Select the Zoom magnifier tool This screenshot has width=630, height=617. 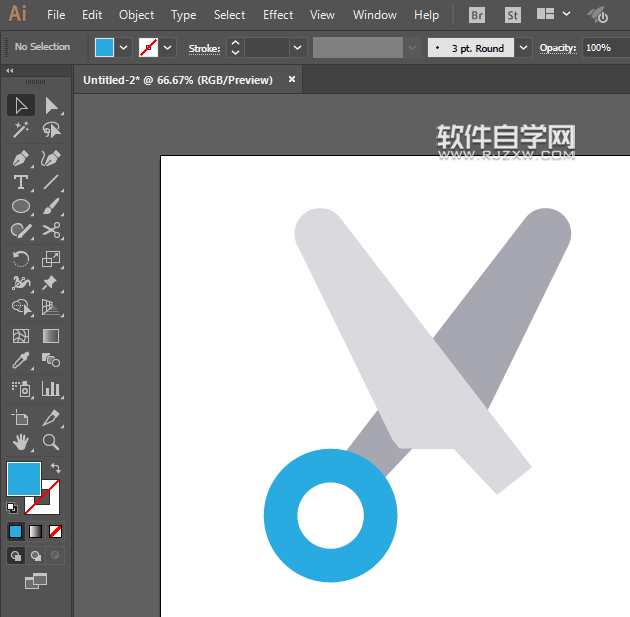[51, 441]
